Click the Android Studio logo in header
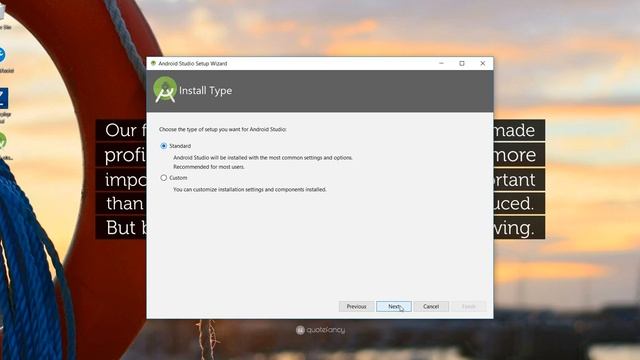The width and height of the screenshot is (640, 360). click(165, 89)
